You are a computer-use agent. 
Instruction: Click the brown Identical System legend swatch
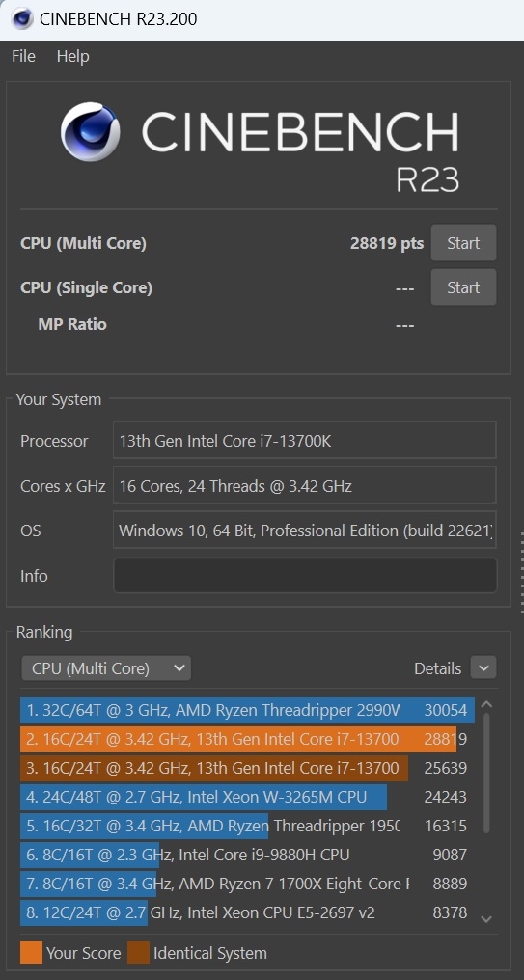pyautogui.click(x=138, y=952)
